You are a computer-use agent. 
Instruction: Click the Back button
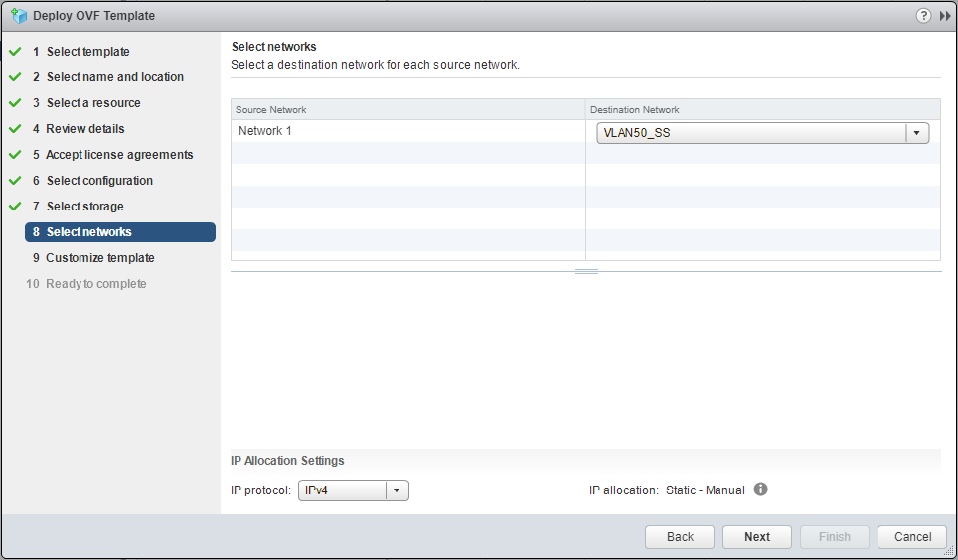click(x=680, y=537)
